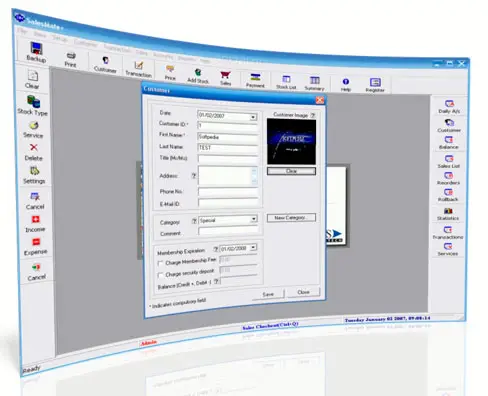Click the Sales shopping cart icon

click(225, 75)
